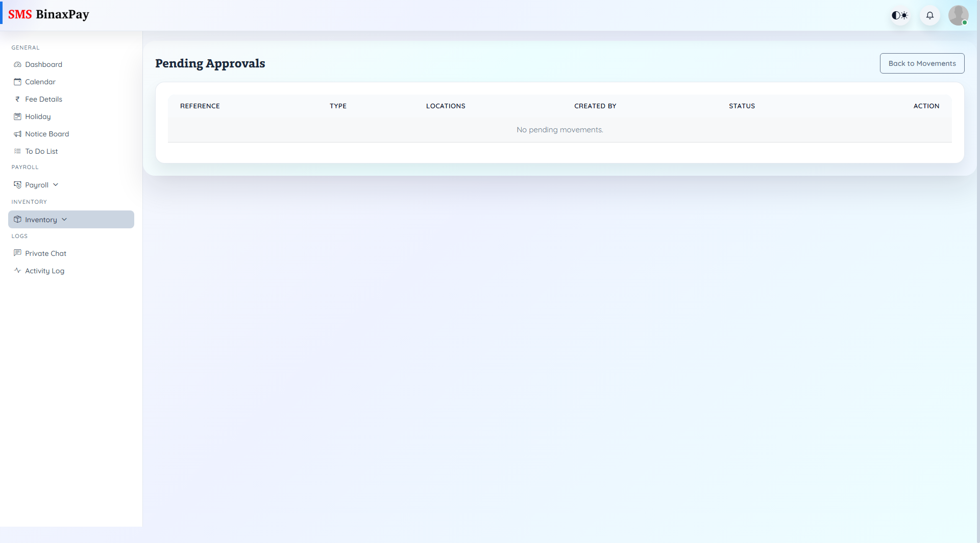The width and height of the screenshot is (980, 543).
Task: Click the Back to Movements button
Action: [922, 63]
